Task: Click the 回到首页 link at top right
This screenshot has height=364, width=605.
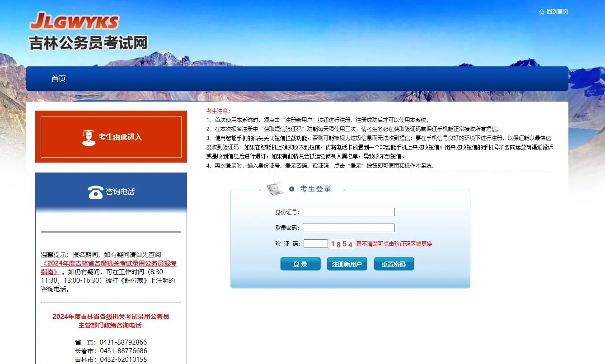Action: coord(556,11)
